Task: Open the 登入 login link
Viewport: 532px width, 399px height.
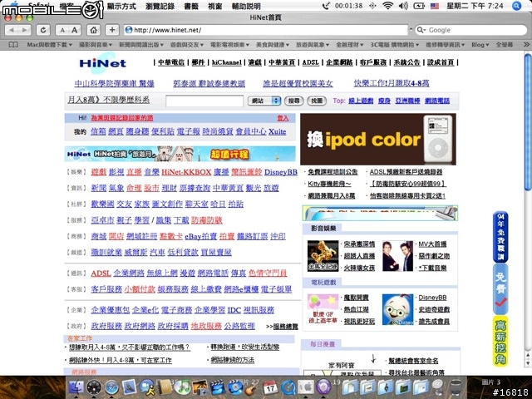Action: tap(283, 118)
